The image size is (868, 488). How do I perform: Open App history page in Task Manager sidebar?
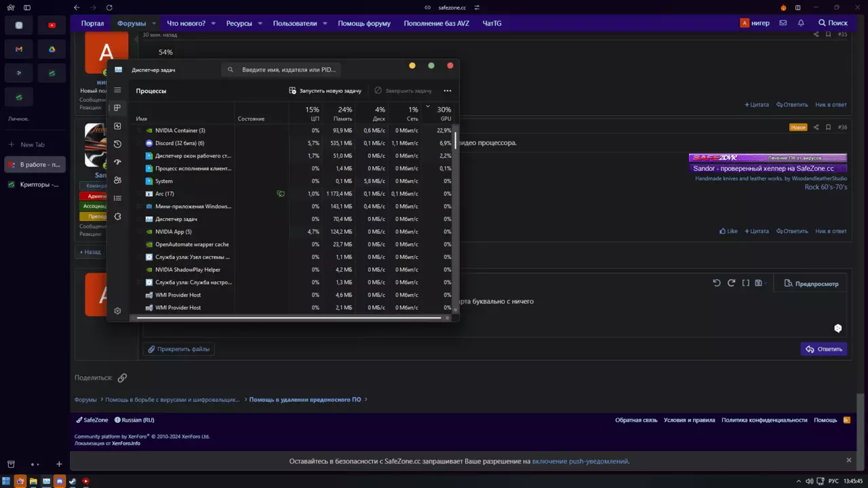(x=117, y=144)
